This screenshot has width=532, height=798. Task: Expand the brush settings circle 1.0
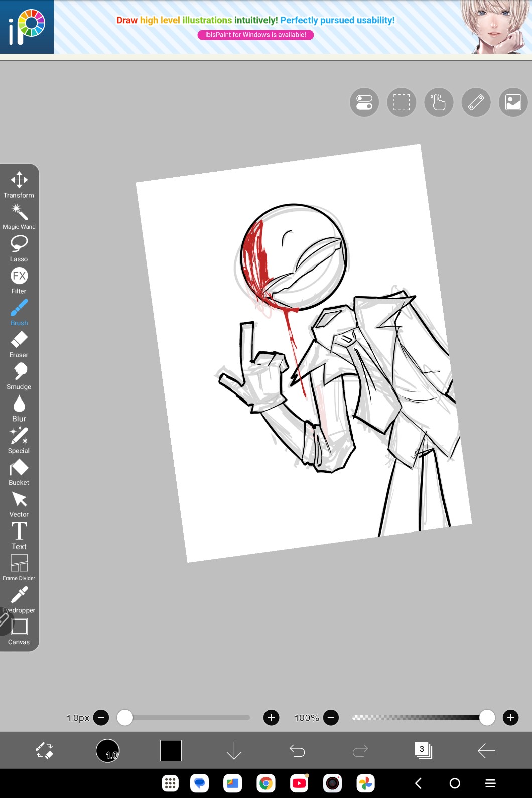(x=108, y=751)
